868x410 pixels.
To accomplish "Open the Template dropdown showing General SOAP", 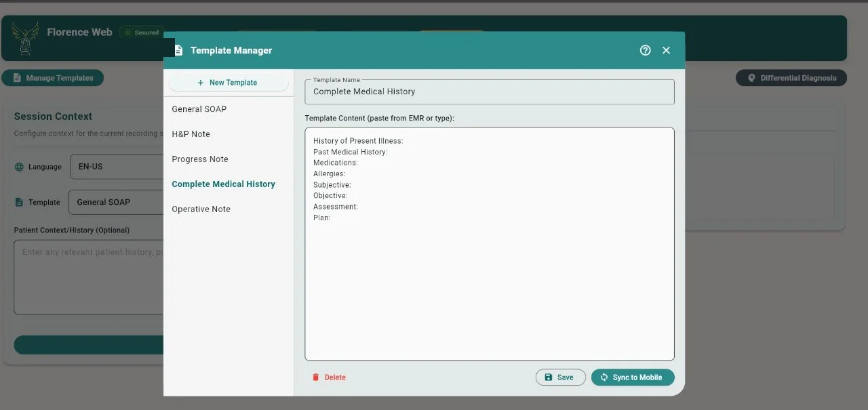I will pos(117,202).
